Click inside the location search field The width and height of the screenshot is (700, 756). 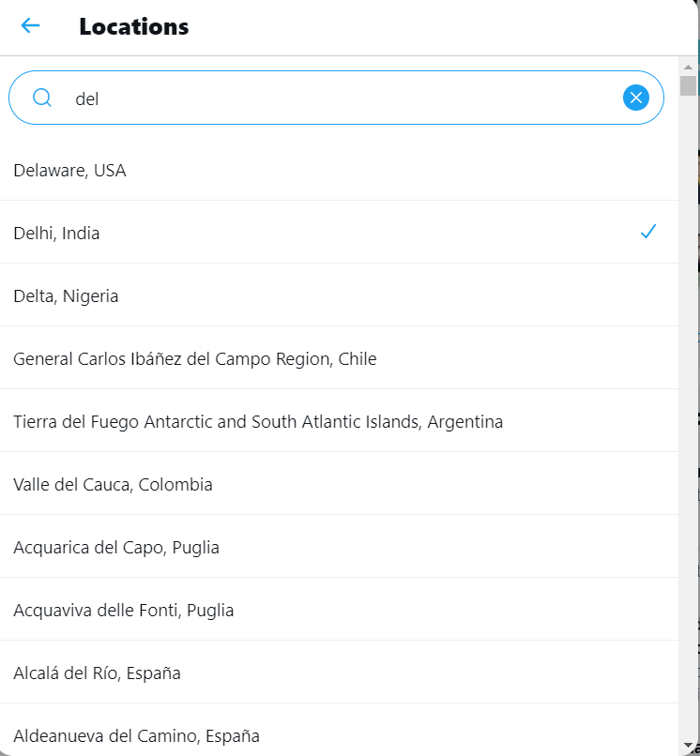click(x=336, y=98)
